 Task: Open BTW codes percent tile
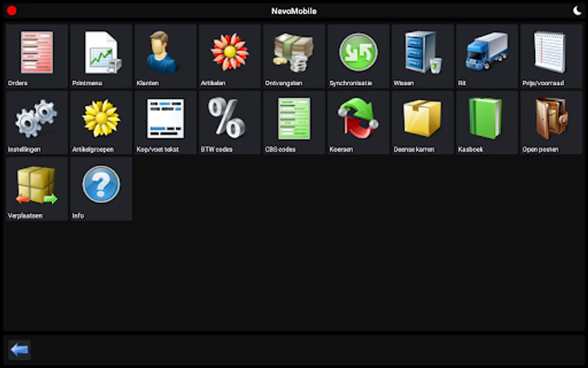click(x=230, y=123)
